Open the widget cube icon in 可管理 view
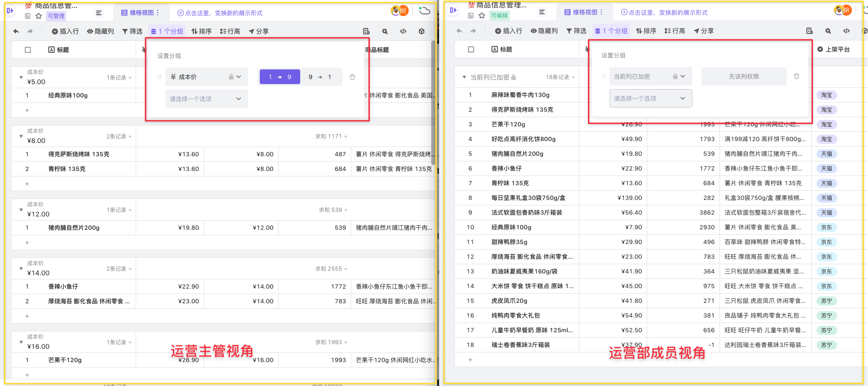This screenshot has width=868, height=386. (x=422, y=31)
